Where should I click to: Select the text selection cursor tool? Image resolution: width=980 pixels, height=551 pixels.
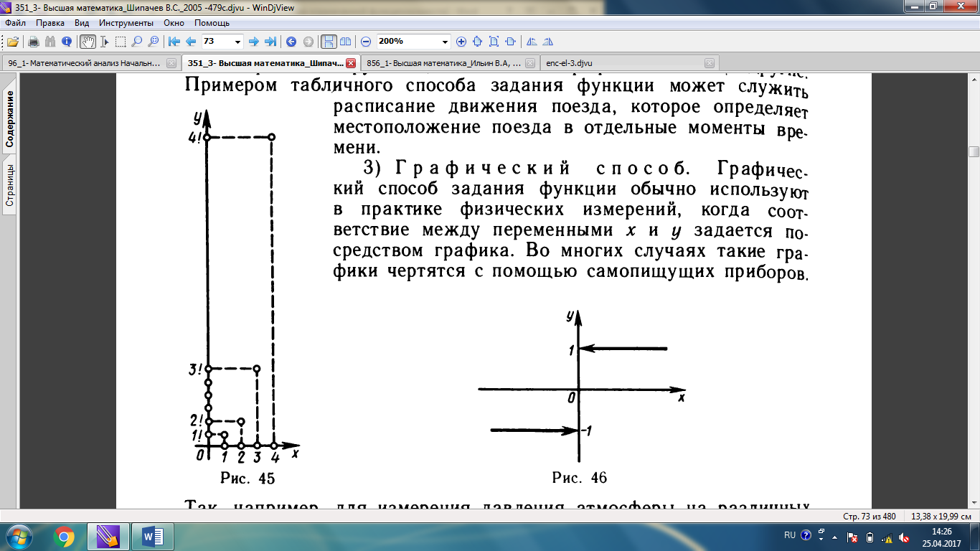pos(105,42)
